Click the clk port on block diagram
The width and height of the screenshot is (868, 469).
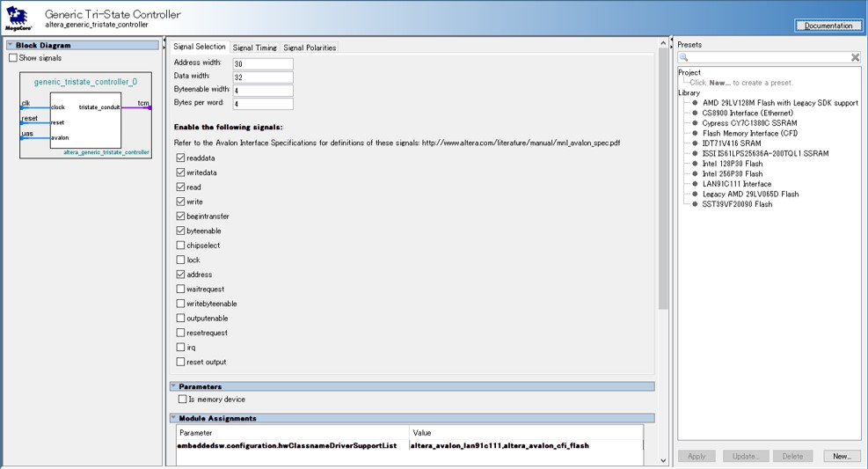click(26, 103)
